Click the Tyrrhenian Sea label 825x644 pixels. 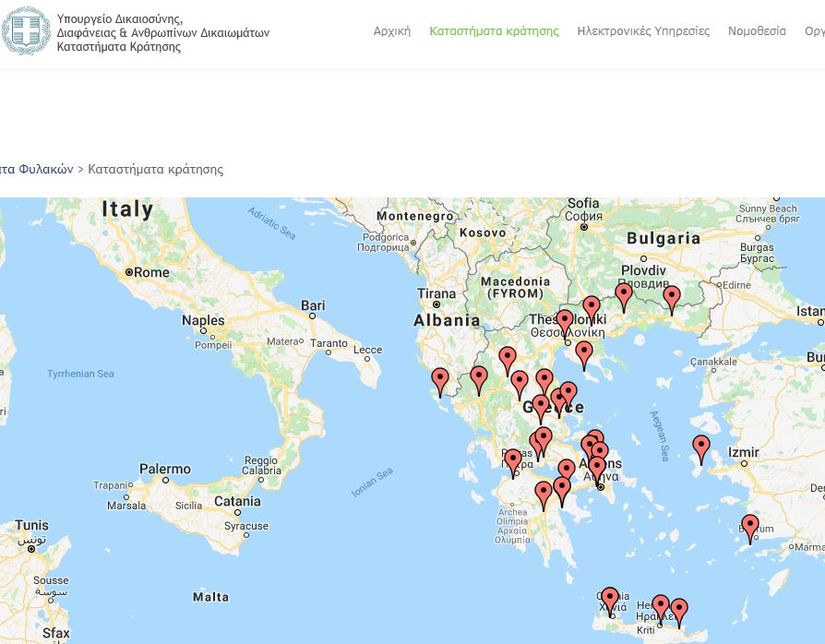click(x=80, y=374)
